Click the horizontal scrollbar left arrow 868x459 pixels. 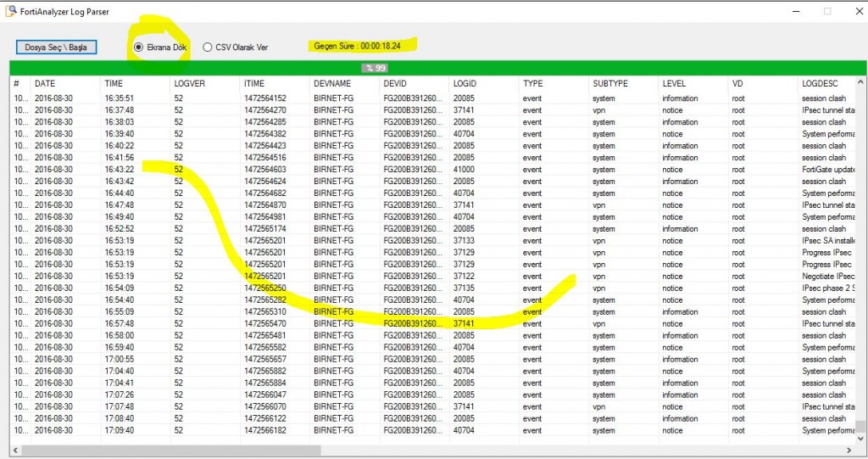15,451
